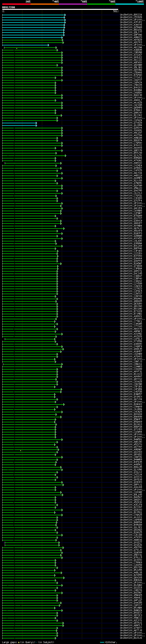Open hit UniRef100_A3DE85
This screenshot has width=146, height=644.
(131, 50)
